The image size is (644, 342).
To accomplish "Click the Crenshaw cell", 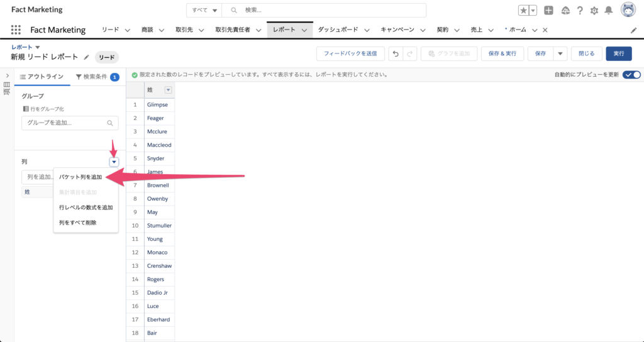I will [x=159, y=266].
